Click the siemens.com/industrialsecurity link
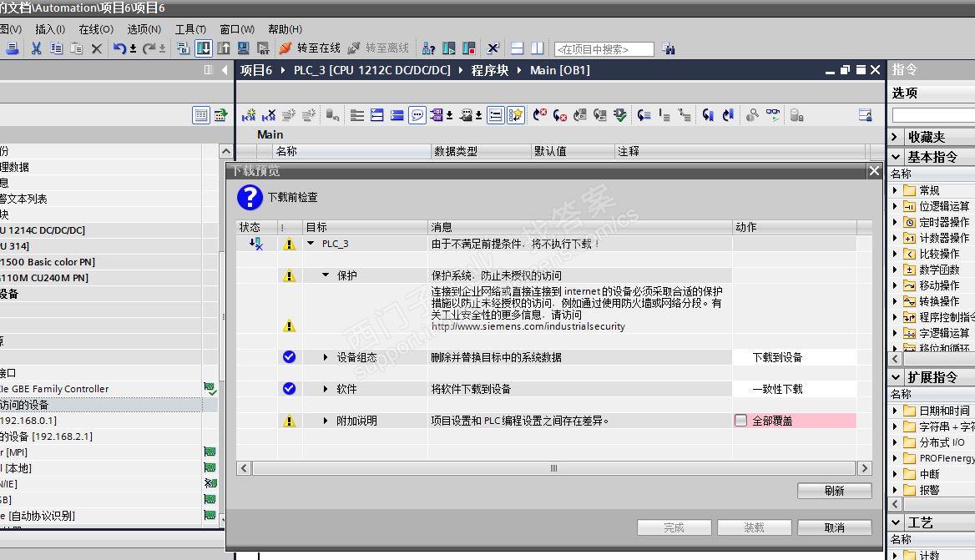Image resolution: width=975 pixels, height=560 pixels. pos(528,326)
